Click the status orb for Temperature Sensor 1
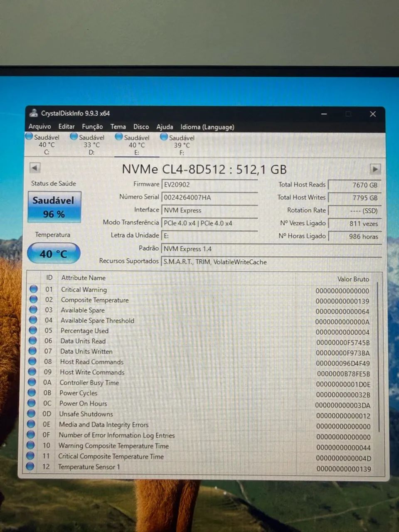Screen dimensions: 399x532 pos(30,466)
